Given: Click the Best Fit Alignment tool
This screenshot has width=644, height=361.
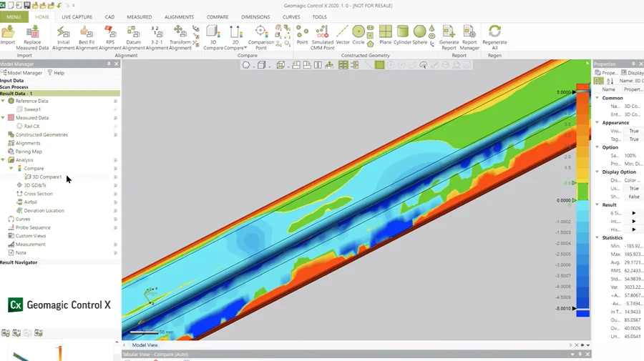Looking at the screenshot, I should (x=87, y=36).
